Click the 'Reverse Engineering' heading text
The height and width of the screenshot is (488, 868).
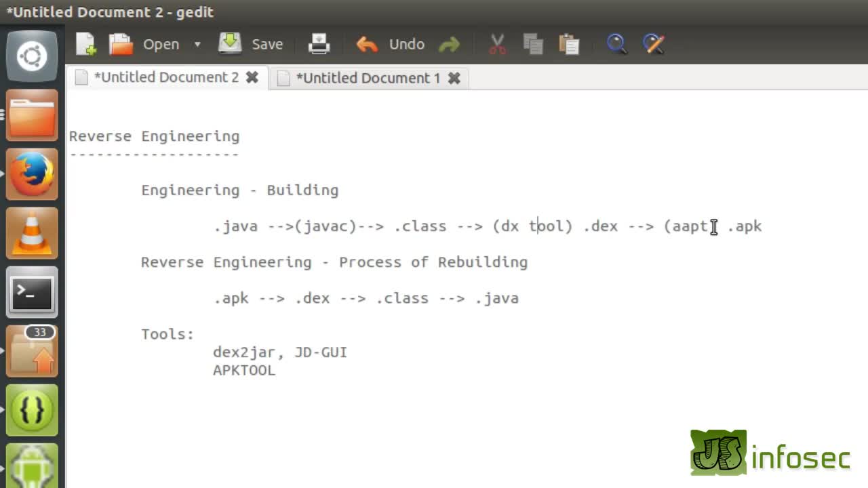coord(154,136)
